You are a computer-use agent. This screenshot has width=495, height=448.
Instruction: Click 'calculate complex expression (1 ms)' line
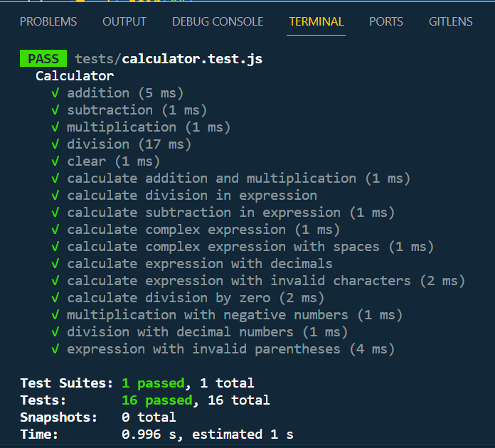(203, 230)
